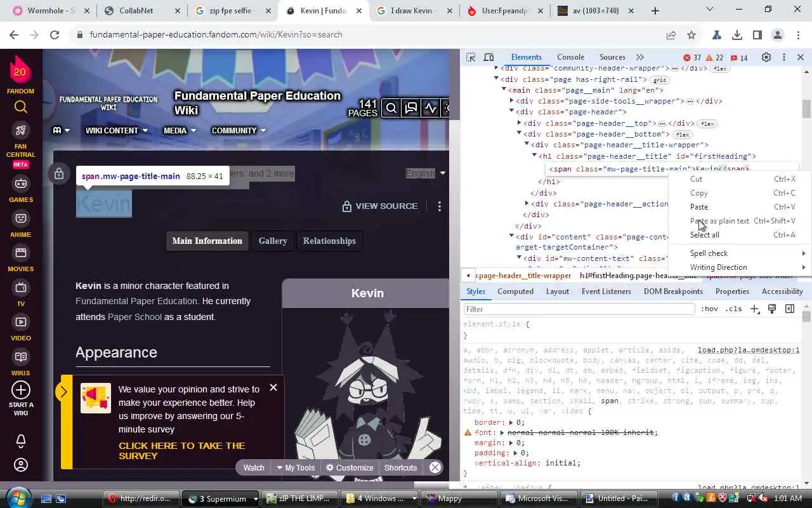
Task: Click the issues count badge showing 14
Action: (739, 58)
